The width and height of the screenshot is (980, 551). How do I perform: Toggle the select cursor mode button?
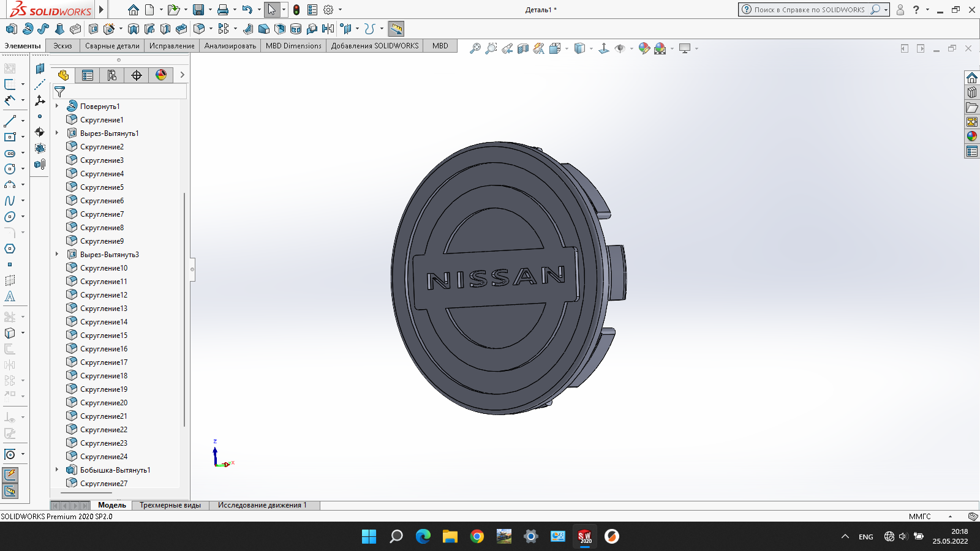(x=272, y=10)
